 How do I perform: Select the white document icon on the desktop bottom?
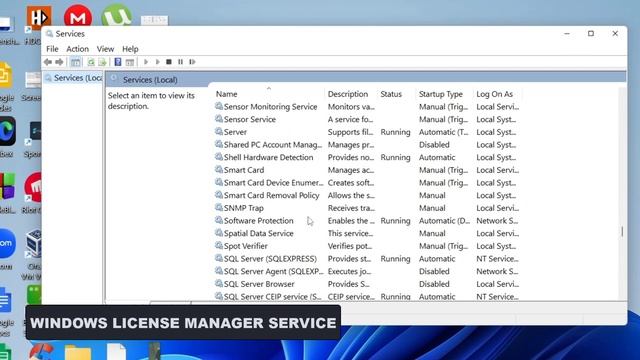[116, 352]
